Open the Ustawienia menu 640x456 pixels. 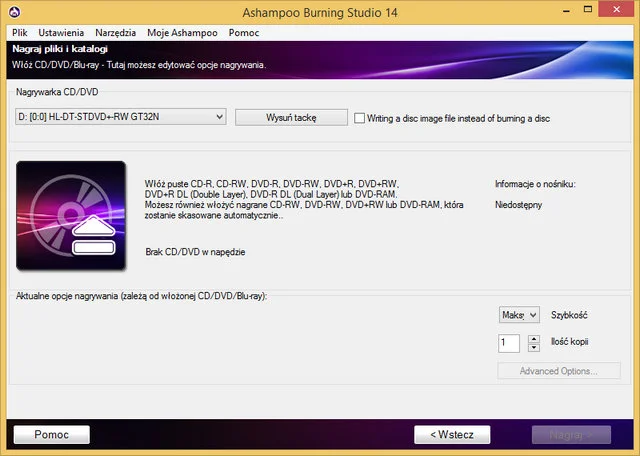61,33
